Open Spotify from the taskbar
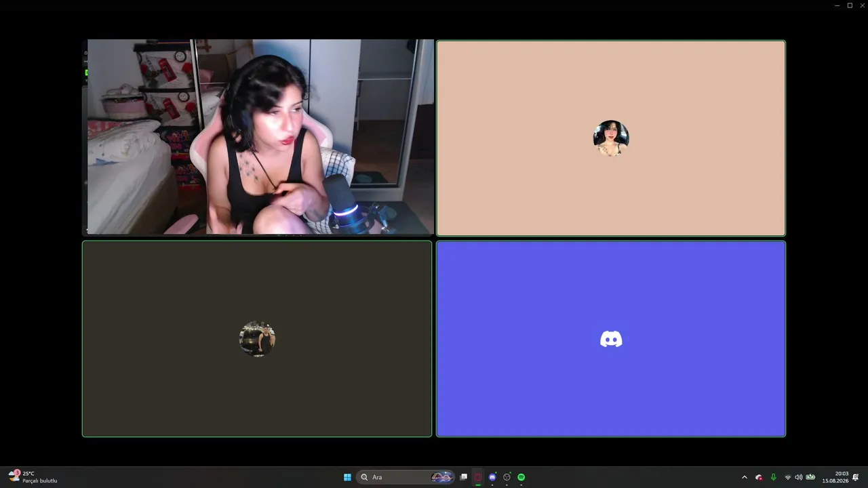The width and height of the screenshot is (868, 488). tap(521, 477)
